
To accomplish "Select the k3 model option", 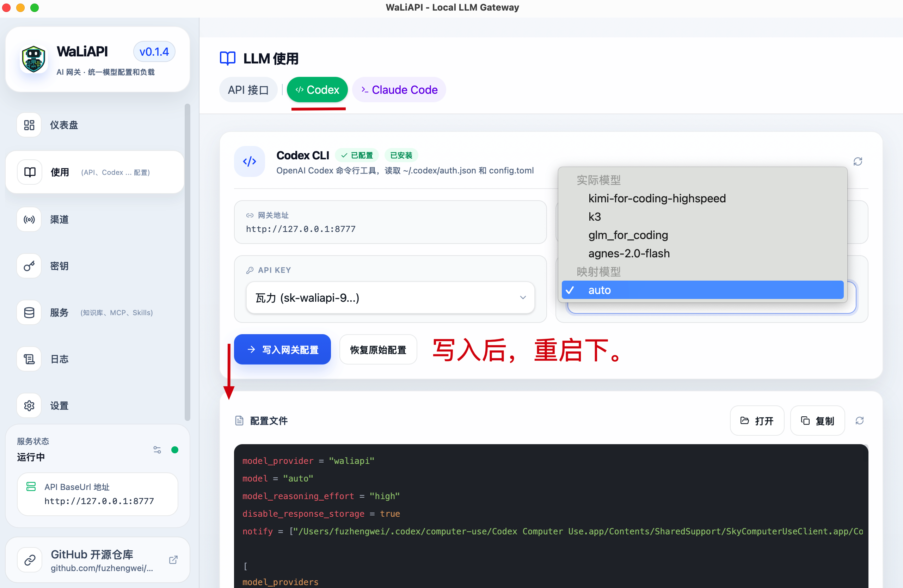I will point(703,216).
